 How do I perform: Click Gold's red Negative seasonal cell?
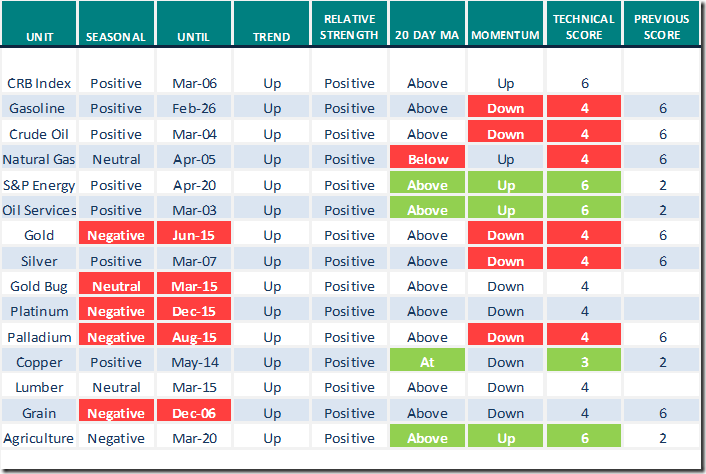click(x=116, y=236)
